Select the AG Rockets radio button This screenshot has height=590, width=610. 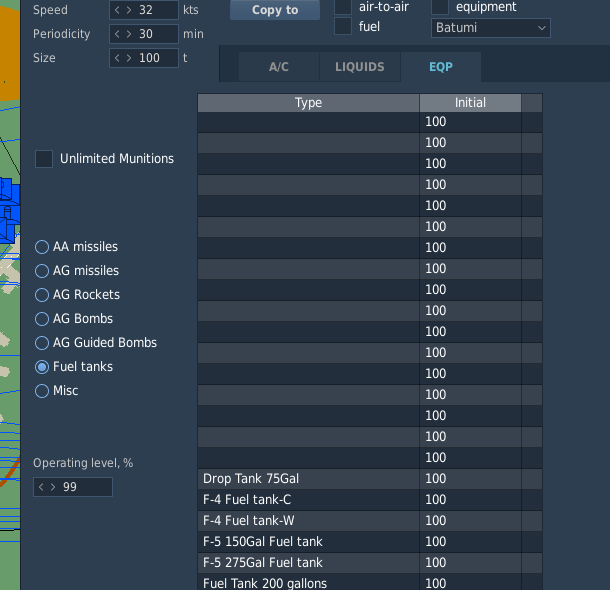pyautogui.click(x=42, y=295)
